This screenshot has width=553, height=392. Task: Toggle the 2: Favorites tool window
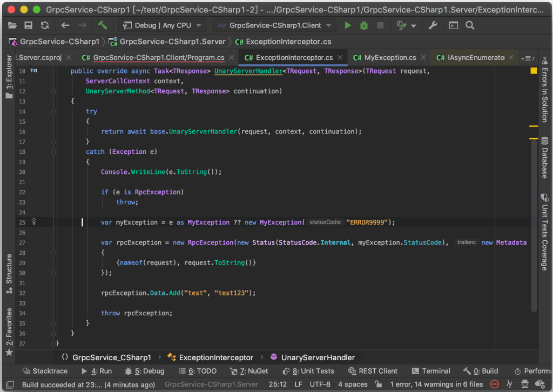(x=9, y=332)
